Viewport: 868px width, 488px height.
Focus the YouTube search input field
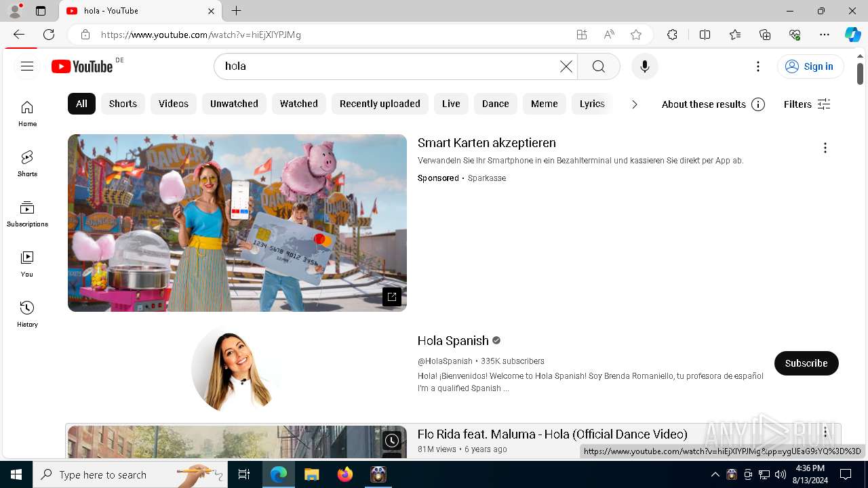point(390,66)
